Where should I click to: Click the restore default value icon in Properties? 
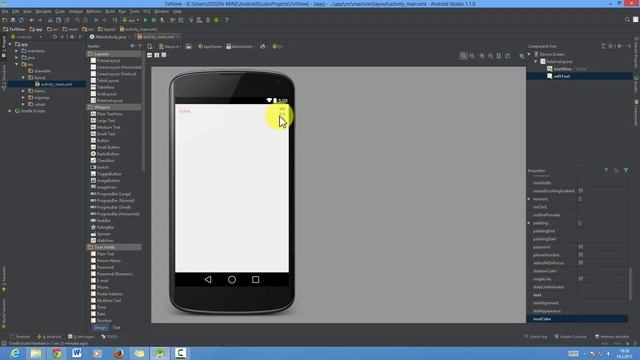pos(616,171)
